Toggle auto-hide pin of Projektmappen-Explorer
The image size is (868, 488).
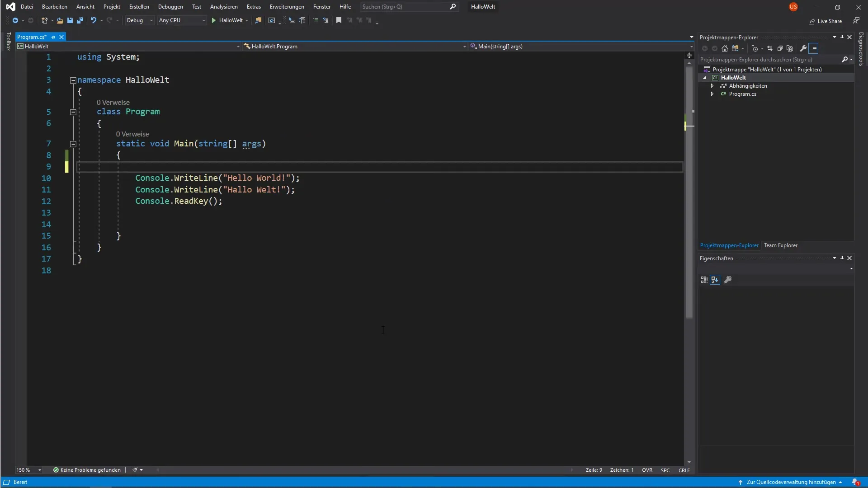[x=842, y=37]
